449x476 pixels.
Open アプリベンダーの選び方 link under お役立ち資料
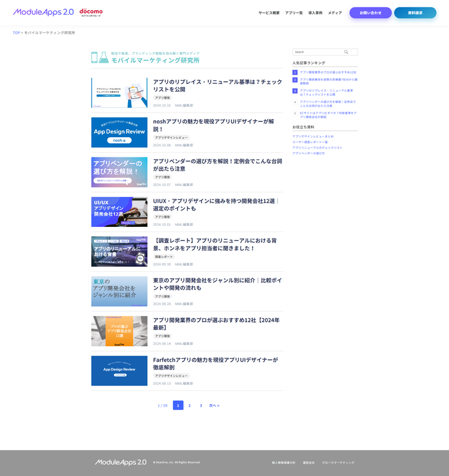coord(308,153)
